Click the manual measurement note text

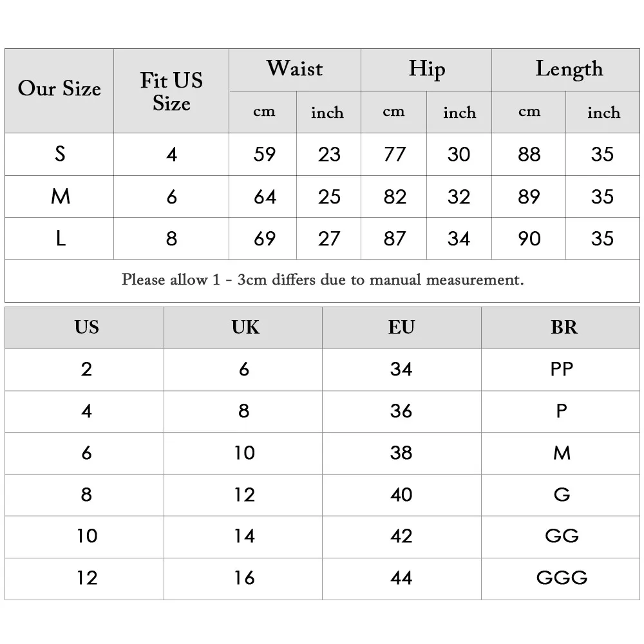point(323,279)
